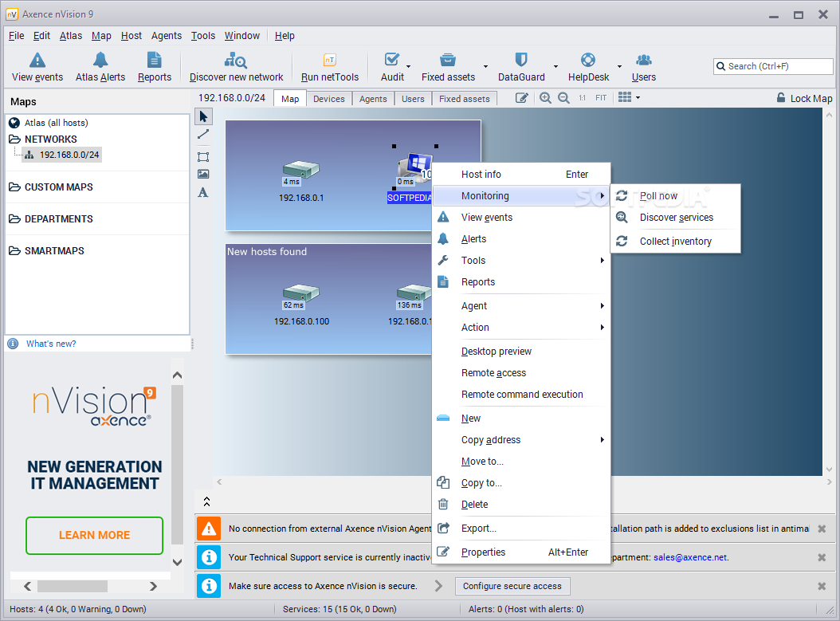Image resolution: width=840 pixels, height=621 pixels.
Task: Choose Discover services in submenu
Action: click(x=676, y=218)
